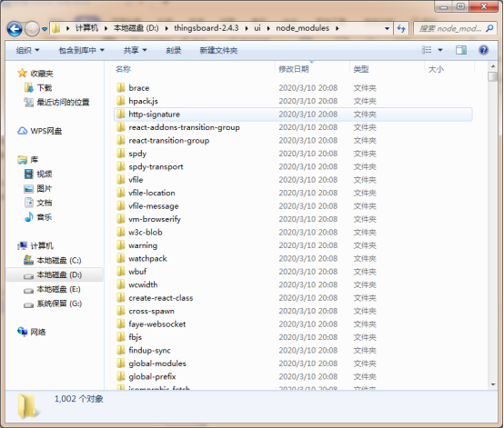
Task: Select the w3c-blob folder icon
Action: pyautogui.click(x=120, y=232)
